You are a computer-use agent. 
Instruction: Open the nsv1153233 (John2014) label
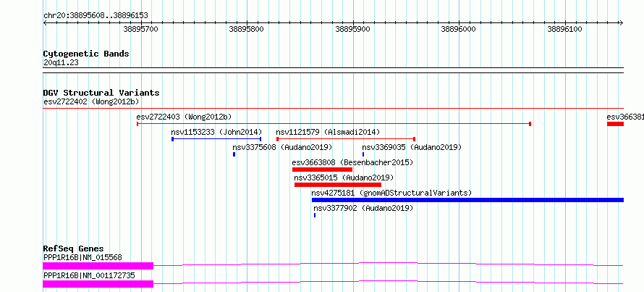pyautogui.click(x=216, y=132)
